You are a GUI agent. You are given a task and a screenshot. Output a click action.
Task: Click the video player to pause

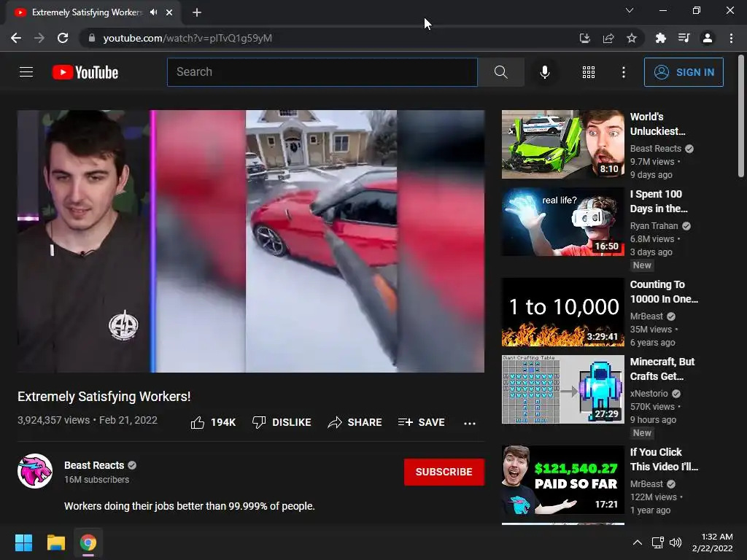[251, 241]
